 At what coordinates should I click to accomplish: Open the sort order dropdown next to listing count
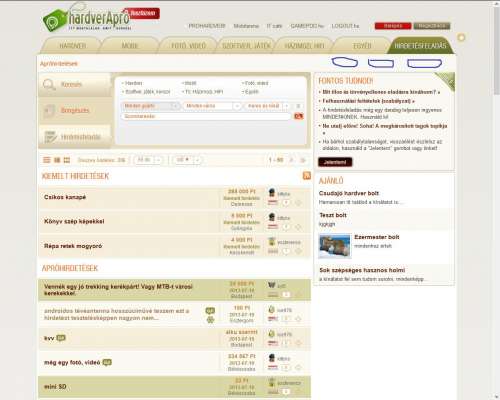click(x=149, y=160)
